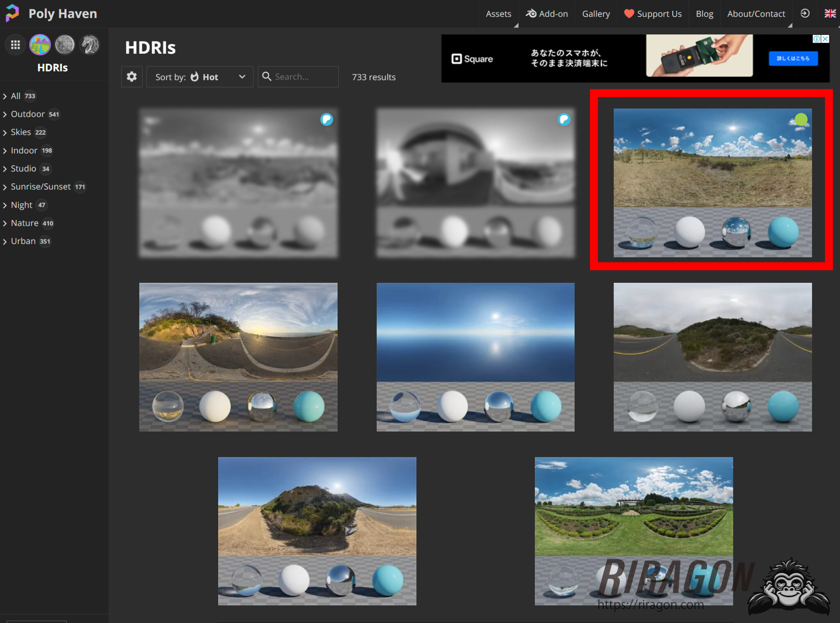Open the Textures sphere icon

65,44
